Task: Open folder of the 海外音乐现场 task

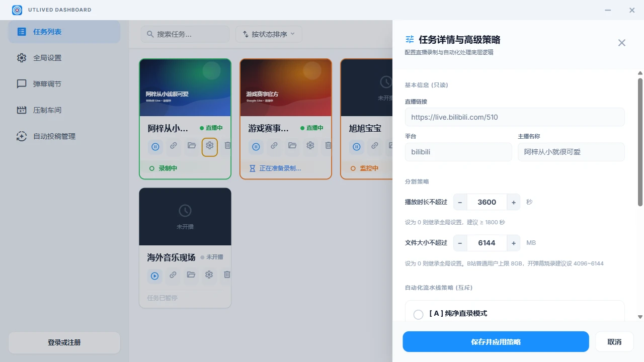Action: [191, 275]
